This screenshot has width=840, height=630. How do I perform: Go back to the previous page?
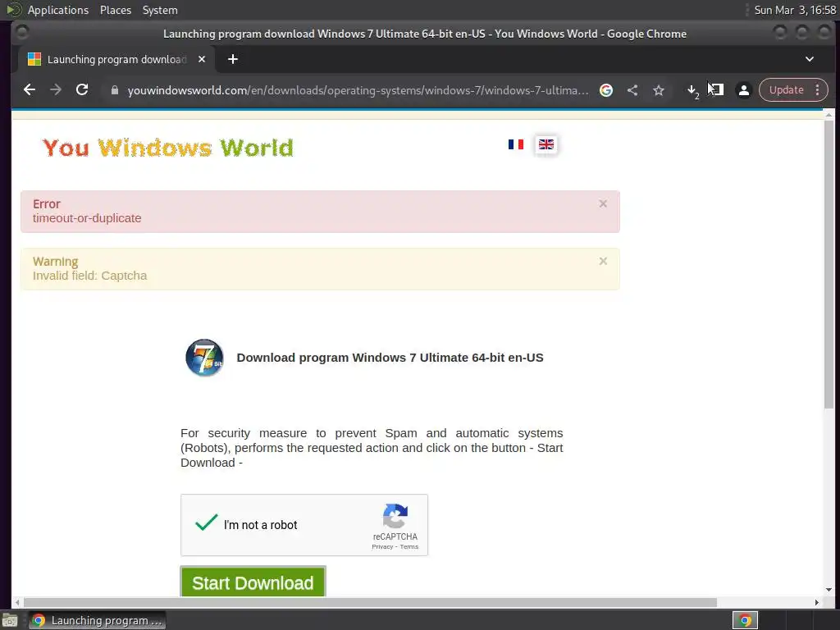[x=30, y=90]
